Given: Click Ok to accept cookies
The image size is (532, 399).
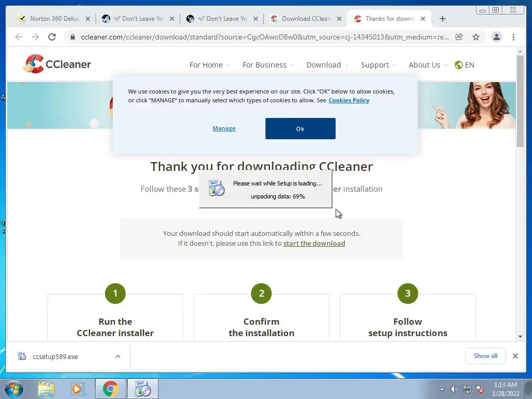Looking at the screenshot, I should [x=300, y=129].
